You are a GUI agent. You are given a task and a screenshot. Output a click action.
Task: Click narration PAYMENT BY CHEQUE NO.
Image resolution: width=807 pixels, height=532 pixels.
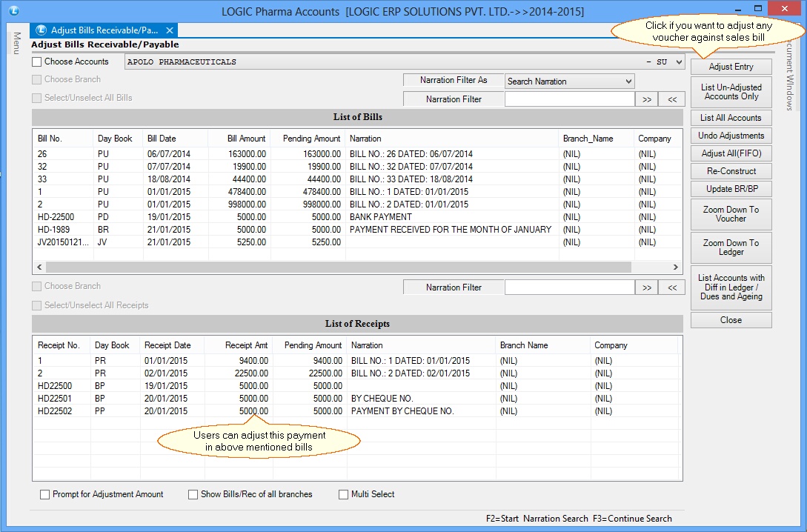point(402,411)
